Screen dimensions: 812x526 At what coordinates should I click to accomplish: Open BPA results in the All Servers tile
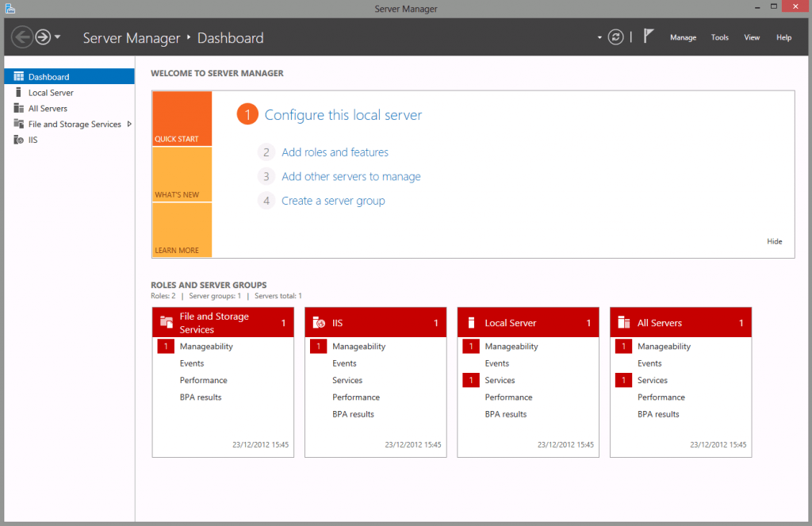click(658, 414)
